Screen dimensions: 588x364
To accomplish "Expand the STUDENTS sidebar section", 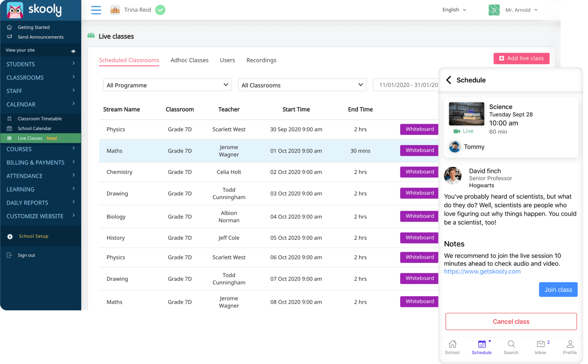I will (x=21, y=64).
